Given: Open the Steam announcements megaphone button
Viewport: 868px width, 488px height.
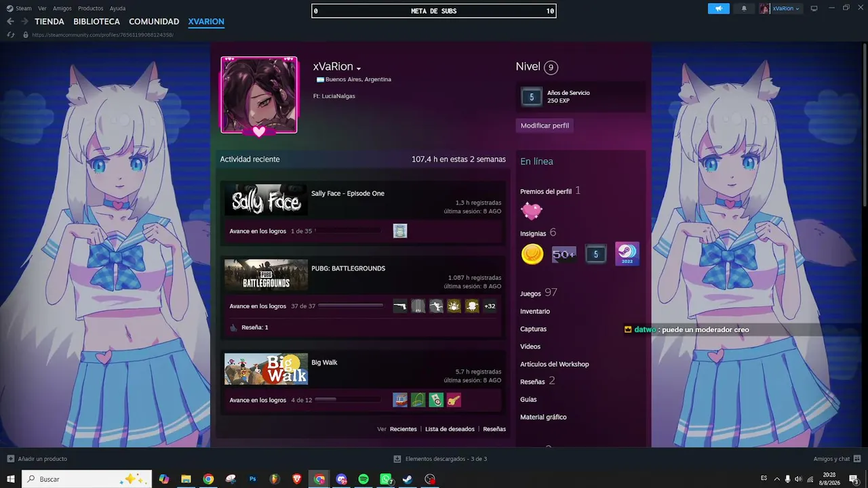Looking at the screenshot, I should pos(718,8).
